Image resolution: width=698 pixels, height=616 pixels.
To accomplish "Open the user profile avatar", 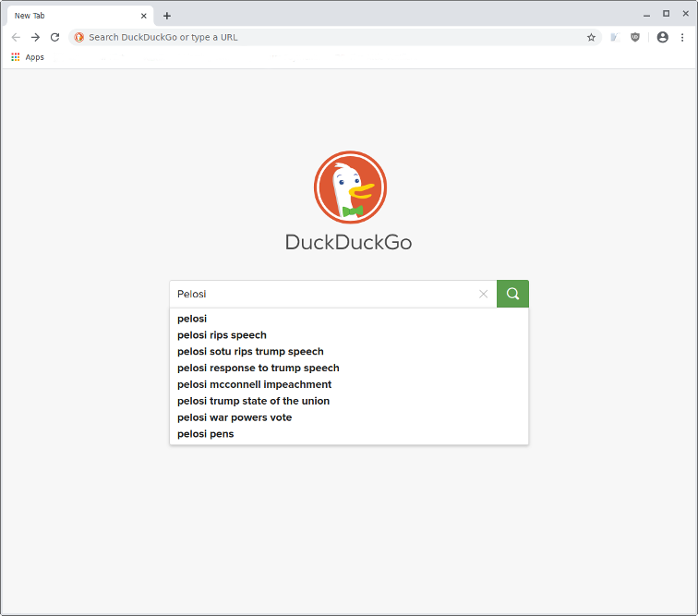I will click(x=663, y=38).
